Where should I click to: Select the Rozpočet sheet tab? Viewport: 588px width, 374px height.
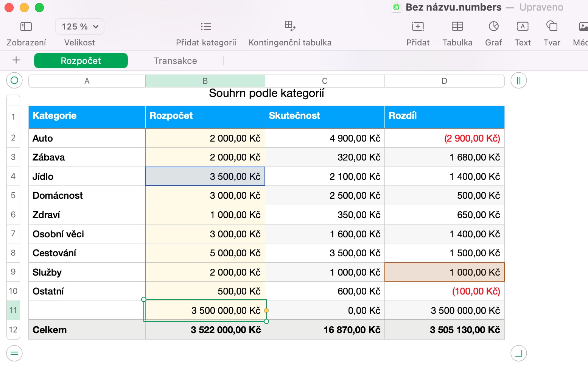click(x=81, y=61)
